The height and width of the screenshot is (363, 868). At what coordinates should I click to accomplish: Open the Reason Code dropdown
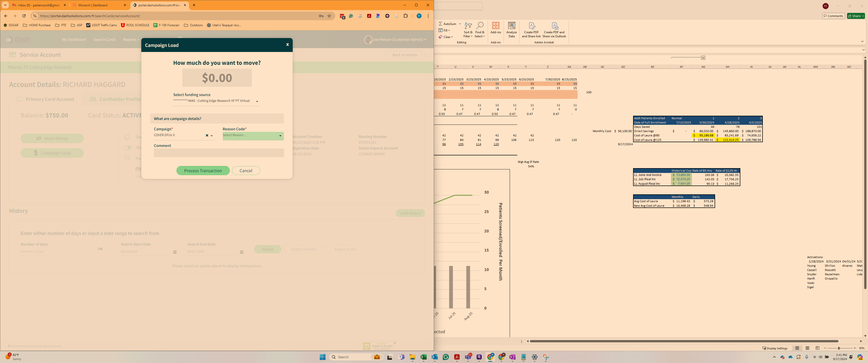(253, 136)
